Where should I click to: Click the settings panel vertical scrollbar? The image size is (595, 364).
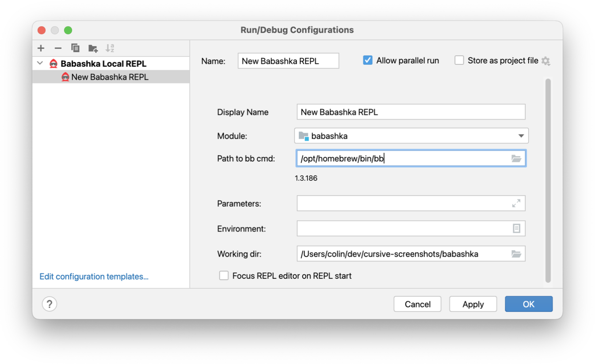(x=548, y=180)
